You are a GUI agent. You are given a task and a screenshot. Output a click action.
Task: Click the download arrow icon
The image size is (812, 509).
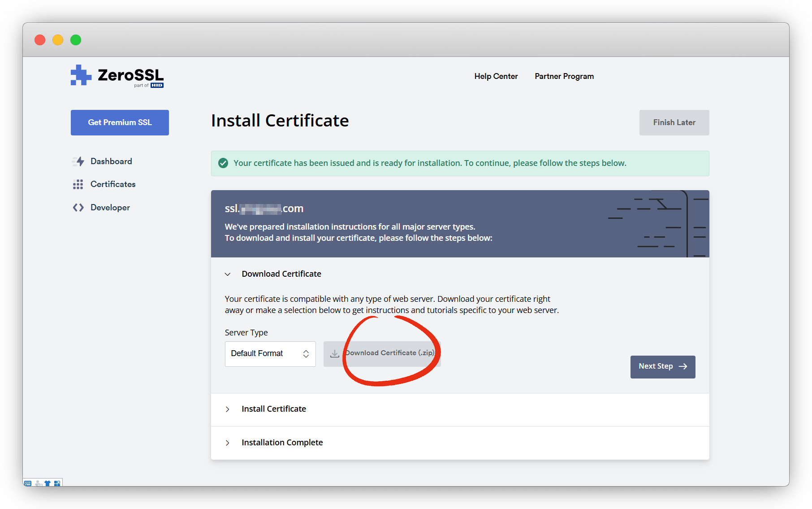pyautogui.click(x=335, y=354)
